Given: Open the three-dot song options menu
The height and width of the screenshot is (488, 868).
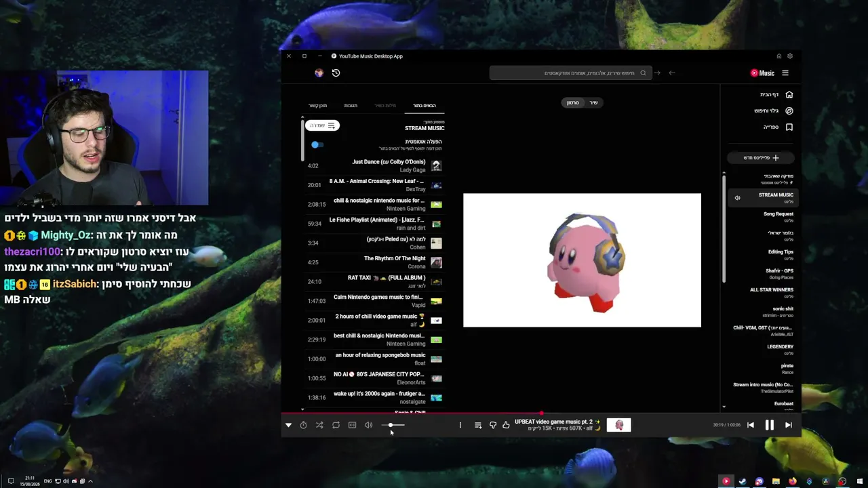Looking at the screenshot, I should point(460,425).
